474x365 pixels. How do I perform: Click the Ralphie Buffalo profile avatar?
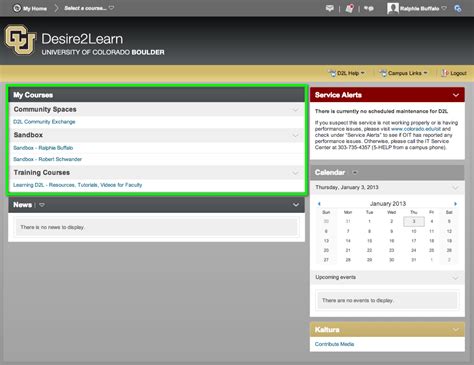(393, 8)
